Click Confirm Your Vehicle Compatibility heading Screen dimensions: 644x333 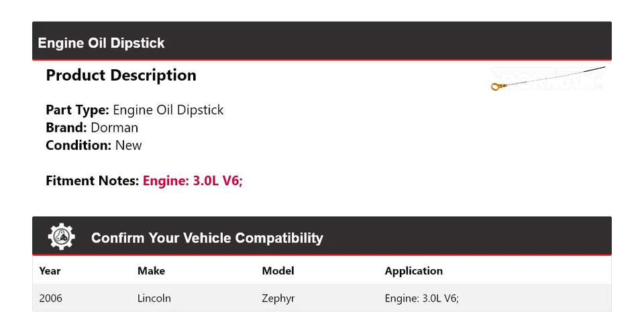[x=207, y=238]
